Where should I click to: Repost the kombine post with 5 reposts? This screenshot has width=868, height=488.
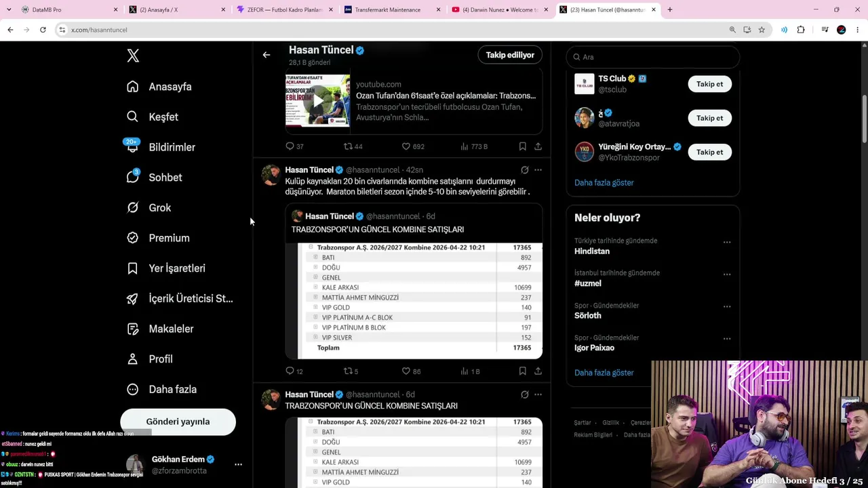pyautogui.click(x=351, y=371)
